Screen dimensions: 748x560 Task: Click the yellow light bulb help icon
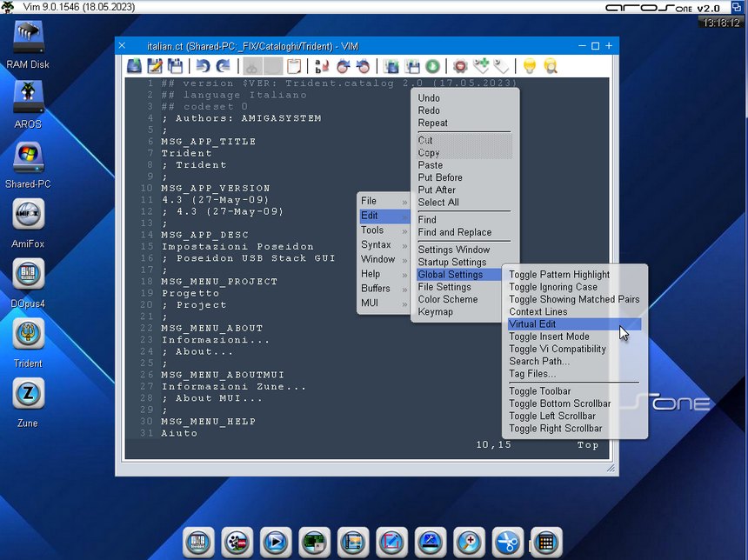pos(529,66)
